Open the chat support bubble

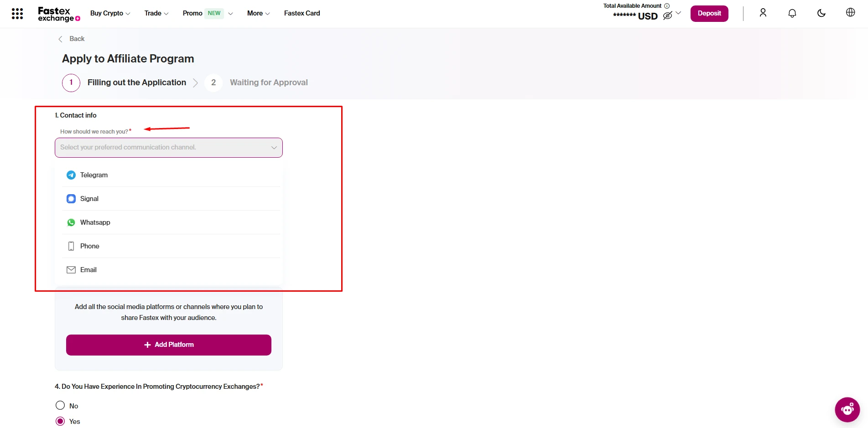pyautogui.click(x=847, y=409)
